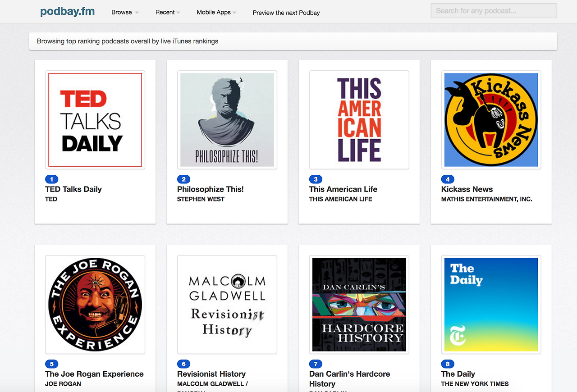Click the rank 2 badge
Screen dimensions: 577x392
pos(184,179)
